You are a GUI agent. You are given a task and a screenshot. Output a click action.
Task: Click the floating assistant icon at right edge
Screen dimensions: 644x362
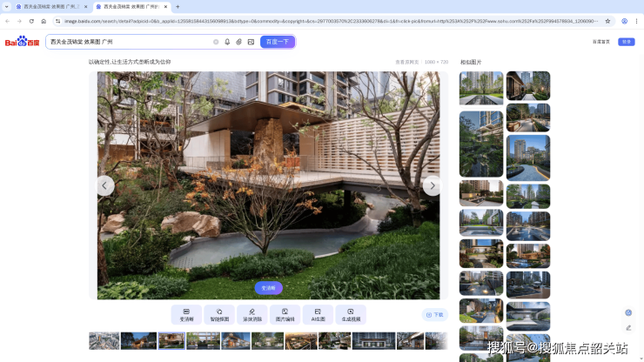coord(628,312)
